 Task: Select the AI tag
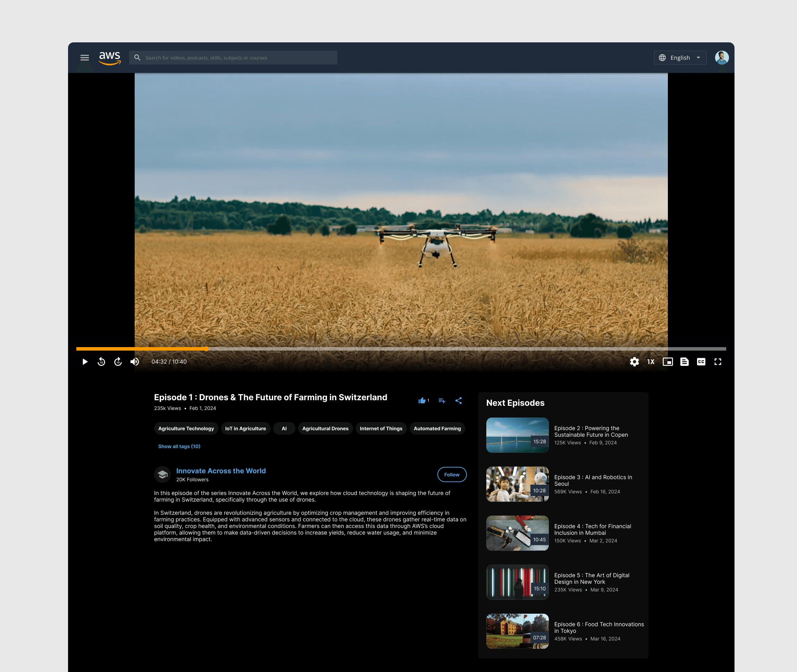pos(284,428)
